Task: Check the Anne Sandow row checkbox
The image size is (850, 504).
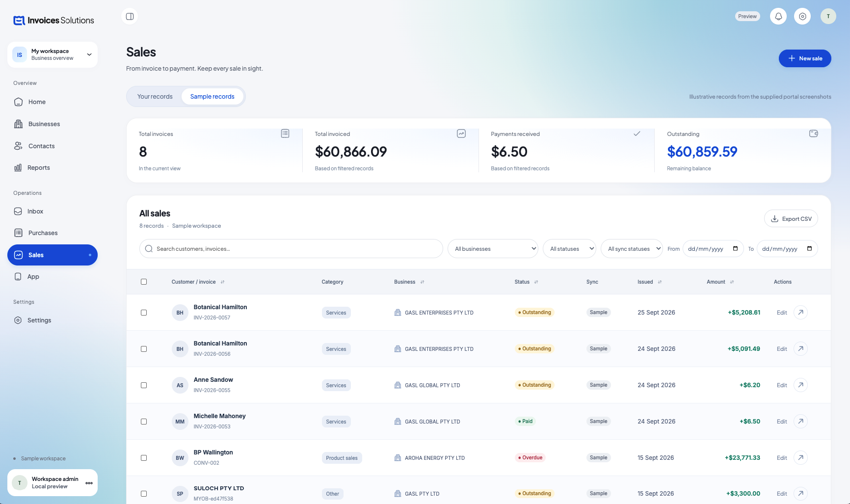Action: pos(144,385)
